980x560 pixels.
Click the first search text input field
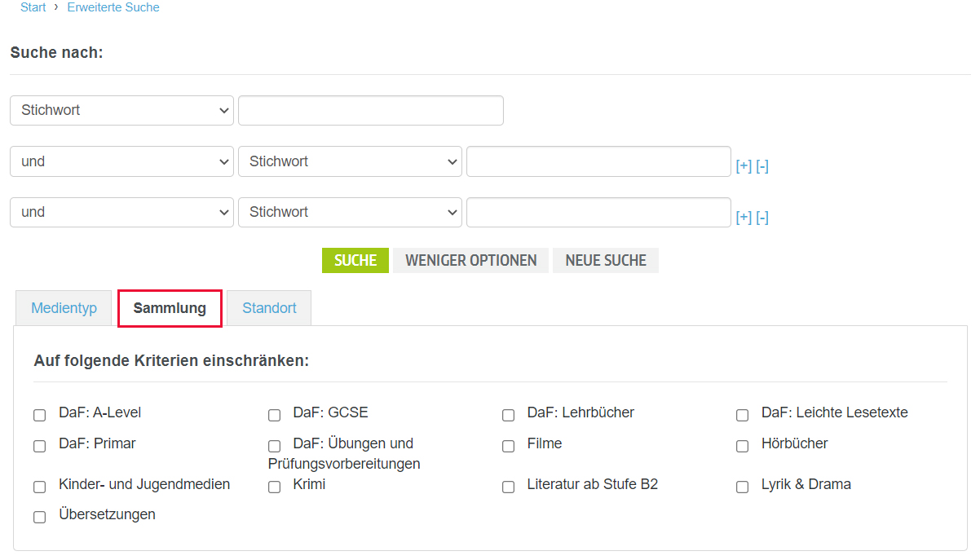tap(370, 111)
